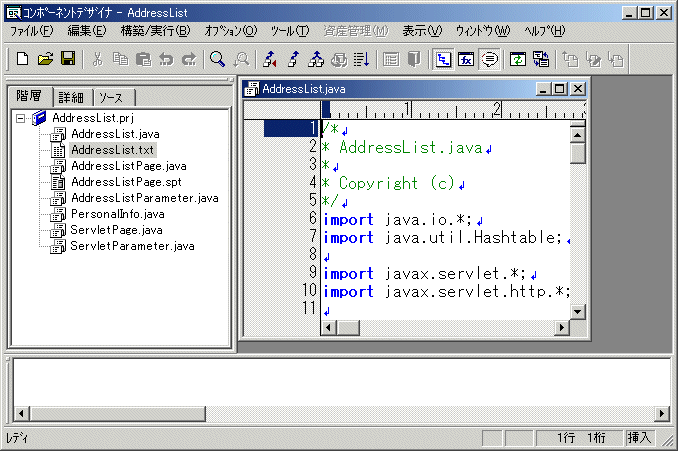Click the output pane scrollbar right arrow
Viewport: 678px width, 451px height.
pos(662,414)
